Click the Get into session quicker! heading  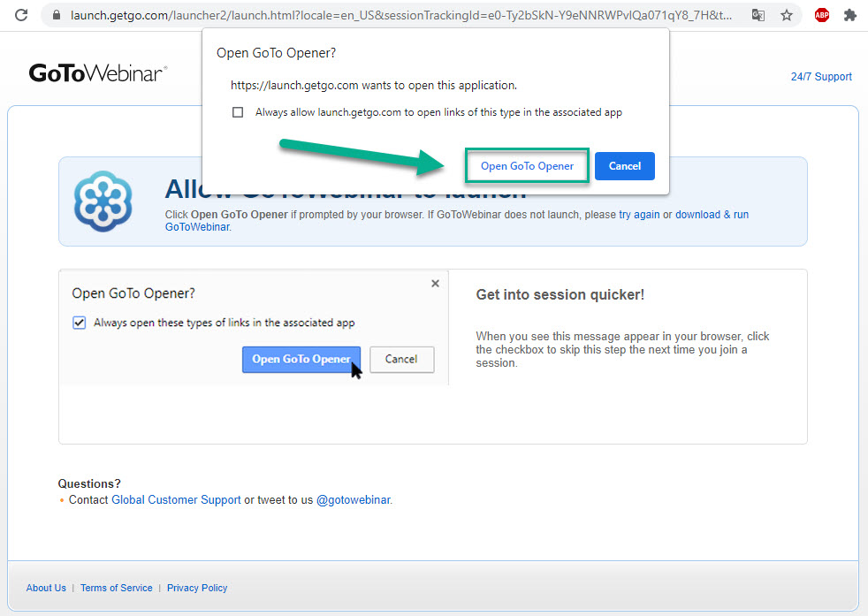(x=560, y=294)
